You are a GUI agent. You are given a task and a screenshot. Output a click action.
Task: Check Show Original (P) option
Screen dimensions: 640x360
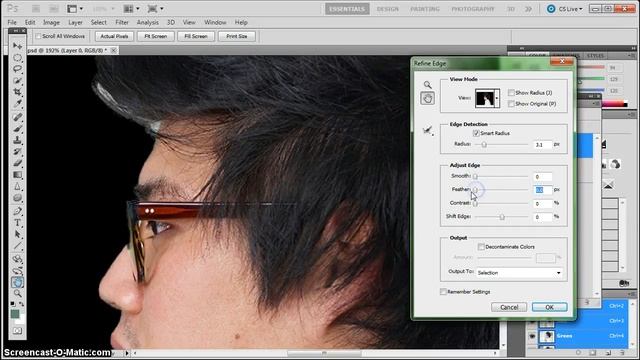pyautogui.click(x=511, y=104)
